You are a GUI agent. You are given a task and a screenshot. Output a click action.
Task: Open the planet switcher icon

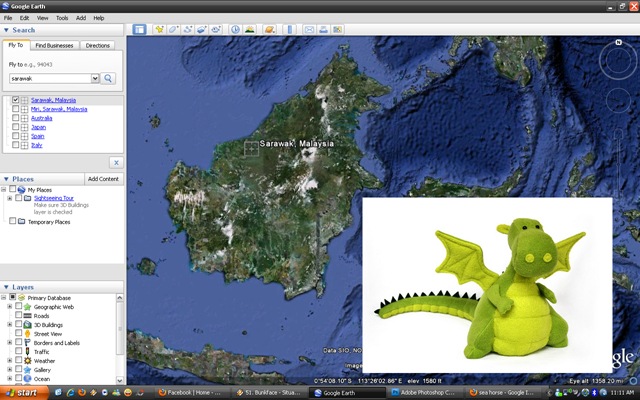coord(269,29)
